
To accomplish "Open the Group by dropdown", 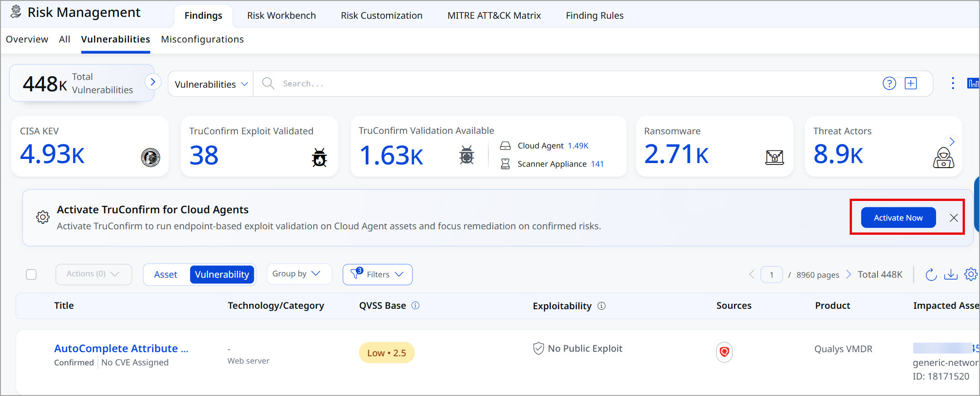I will (299, 274).
